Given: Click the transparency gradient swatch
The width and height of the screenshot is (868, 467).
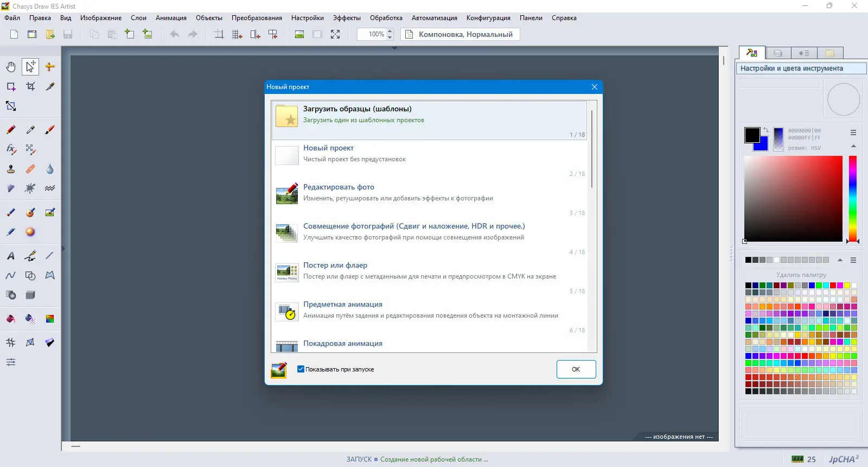Looking at the screenshot, I should click(778, 140).
